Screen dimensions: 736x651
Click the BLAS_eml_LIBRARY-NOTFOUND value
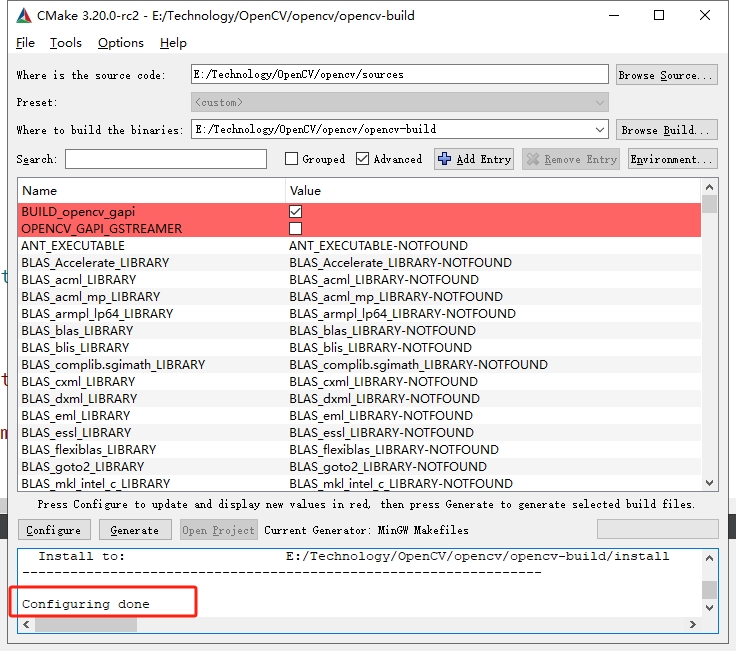tap(381, 416)
